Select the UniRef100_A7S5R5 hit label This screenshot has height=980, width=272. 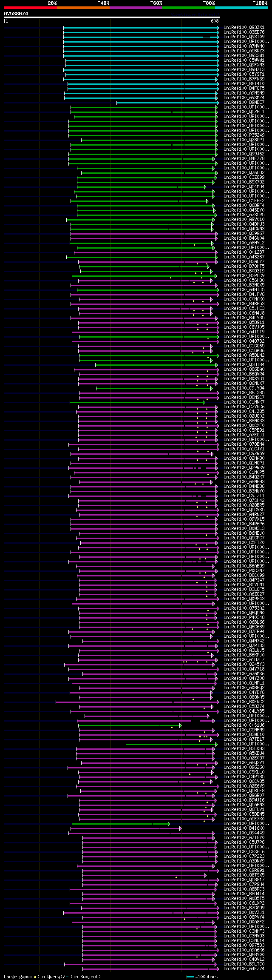pos(244,215)
